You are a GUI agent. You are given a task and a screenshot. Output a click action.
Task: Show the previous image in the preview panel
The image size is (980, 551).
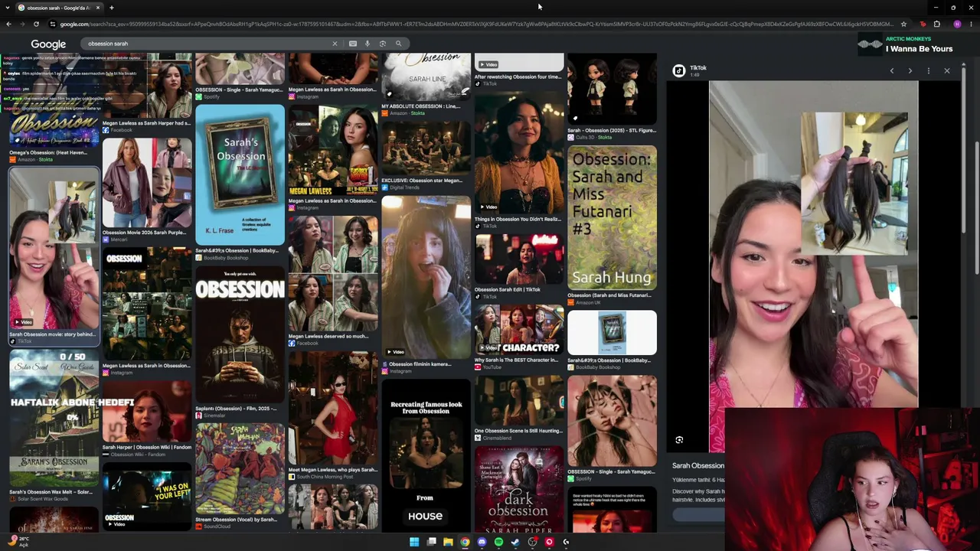point(892,71)
